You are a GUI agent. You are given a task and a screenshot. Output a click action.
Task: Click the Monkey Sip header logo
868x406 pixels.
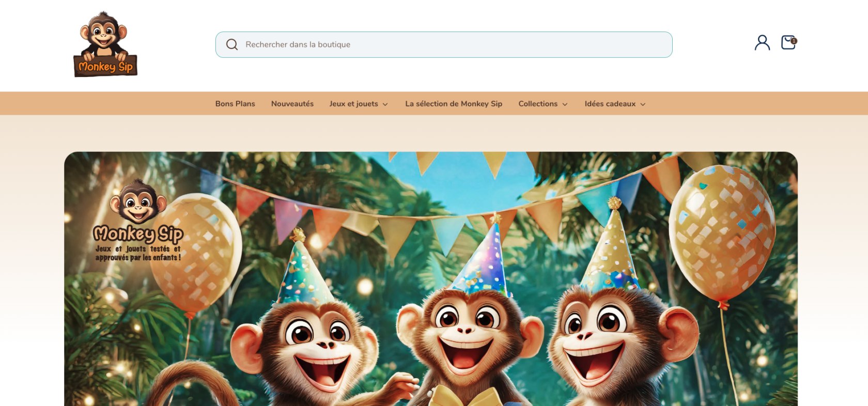coord(105,44)
